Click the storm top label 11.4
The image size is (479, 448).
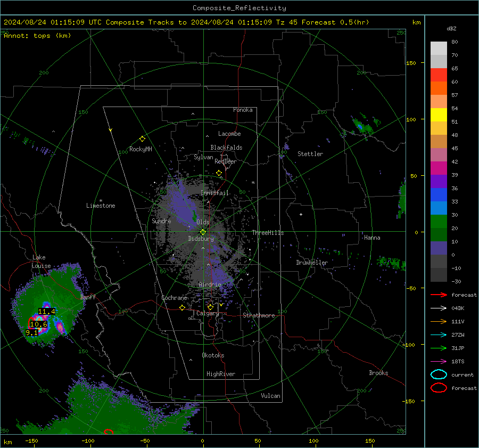47,311
